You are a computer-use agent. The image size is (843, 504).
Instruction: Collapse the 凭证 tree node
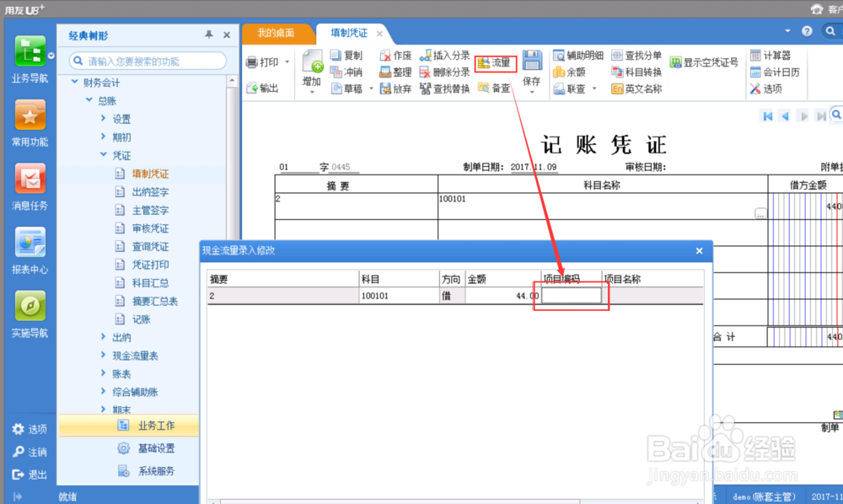102,155
